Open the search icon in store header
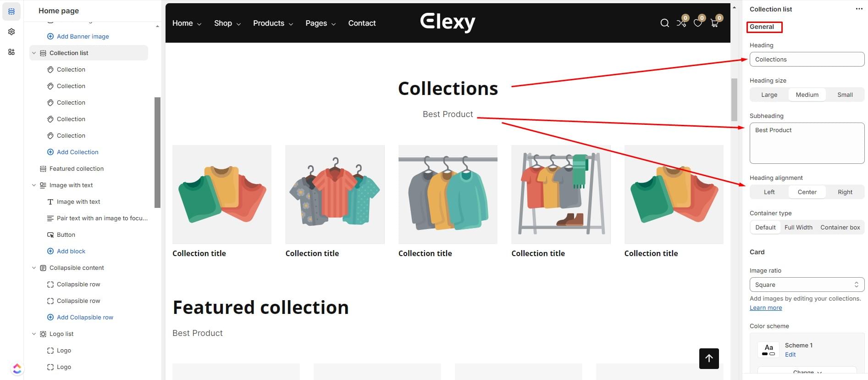868x380 pixels. [x=664, y=23]
